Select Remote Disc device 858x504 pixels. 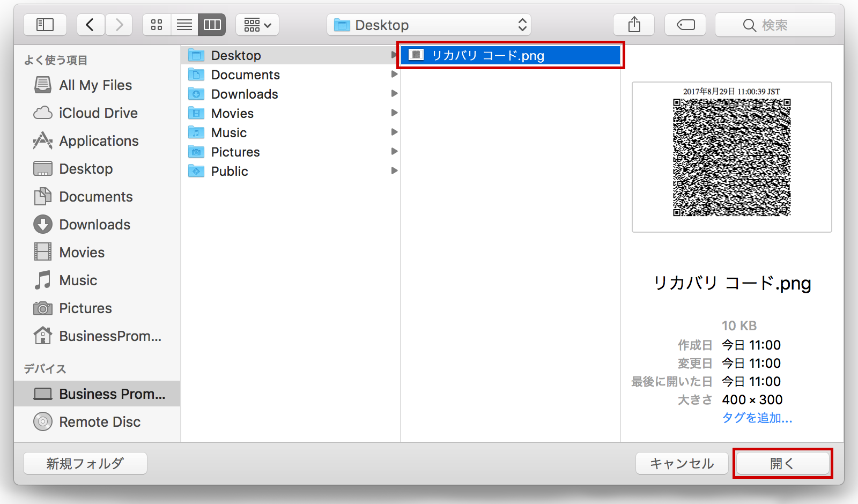click(100, 422)
